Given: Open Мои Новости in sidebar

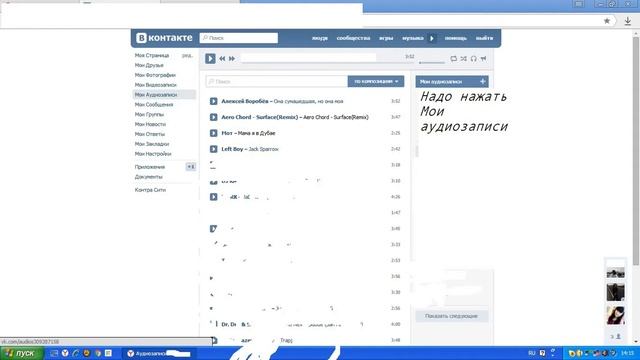Looking at the screenshot, I should (150, 124).
